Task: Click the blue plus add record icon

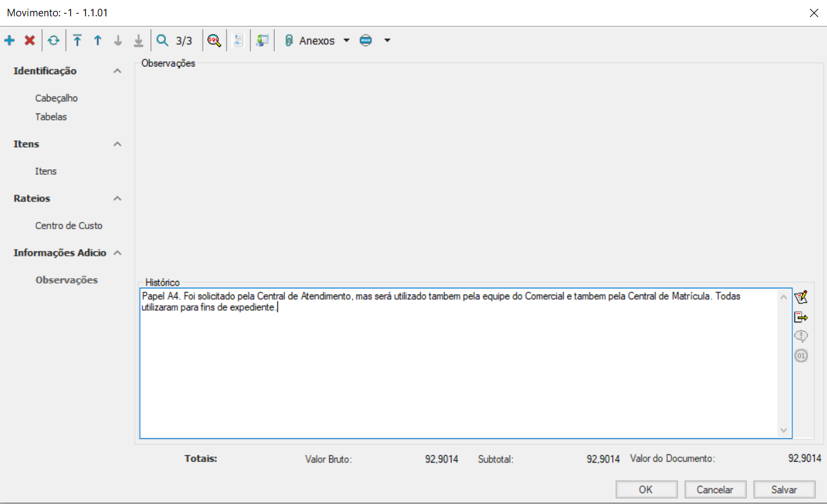Action: (10, 41)
